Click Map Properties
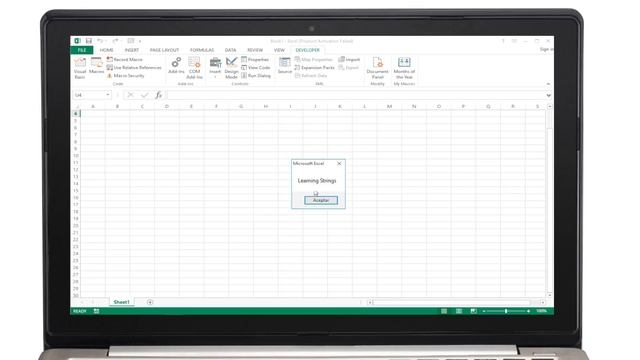Screen dimensions: 640x360 click(313, 60)
